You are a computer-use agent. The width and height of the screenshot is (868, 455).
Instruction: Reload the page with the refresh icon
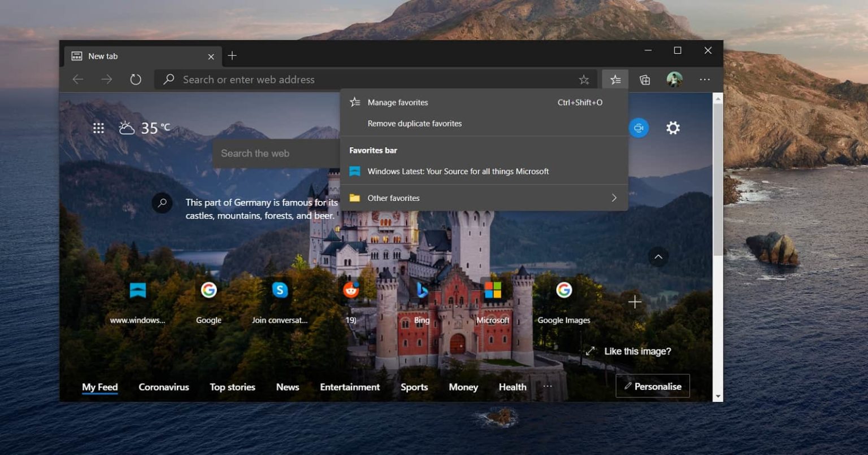tap(135, 79)
